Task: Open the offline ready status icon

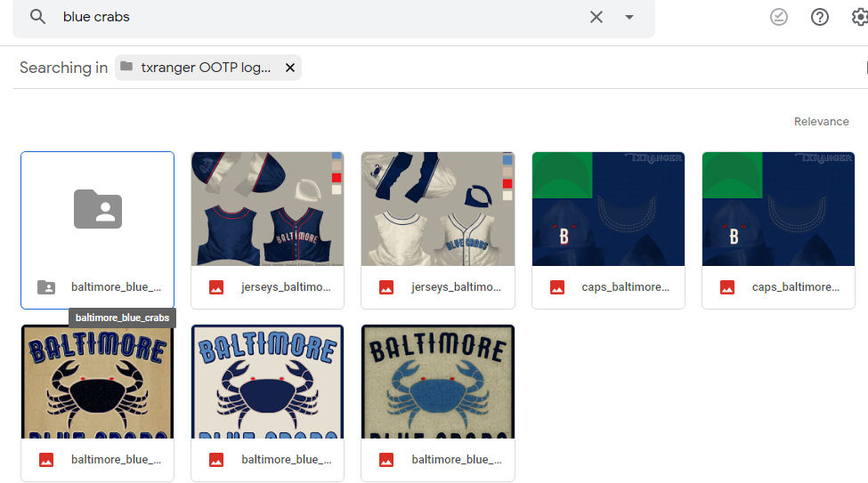Action: (x=779, y=17)
